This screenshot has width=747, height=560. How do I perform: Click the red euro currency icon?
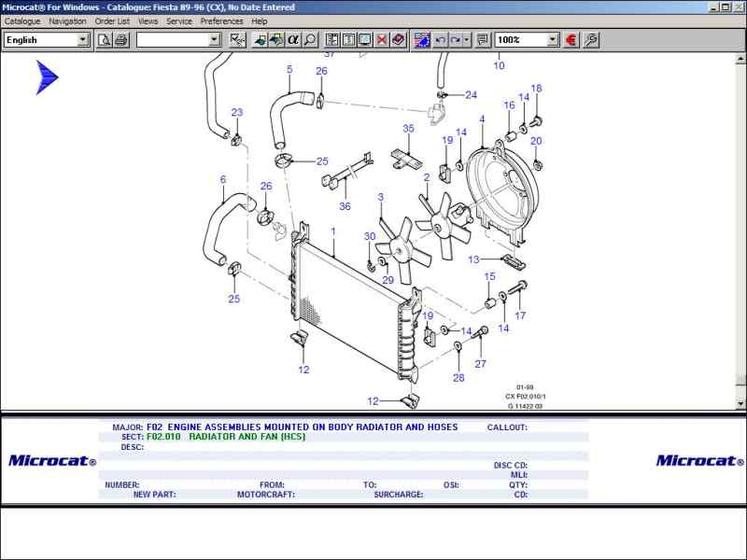click(571, 40)
